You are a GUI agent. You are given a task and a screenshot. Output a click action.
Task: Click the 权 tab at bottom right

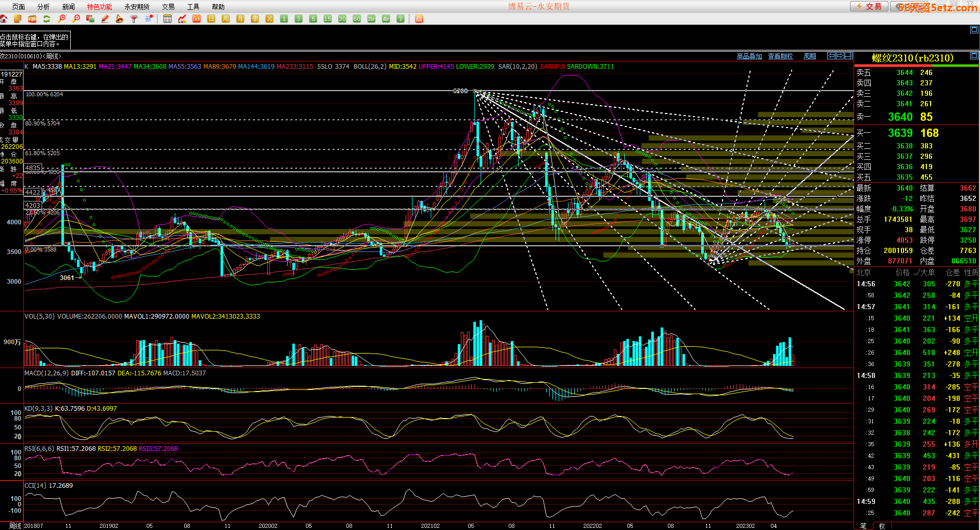(882, 526)
